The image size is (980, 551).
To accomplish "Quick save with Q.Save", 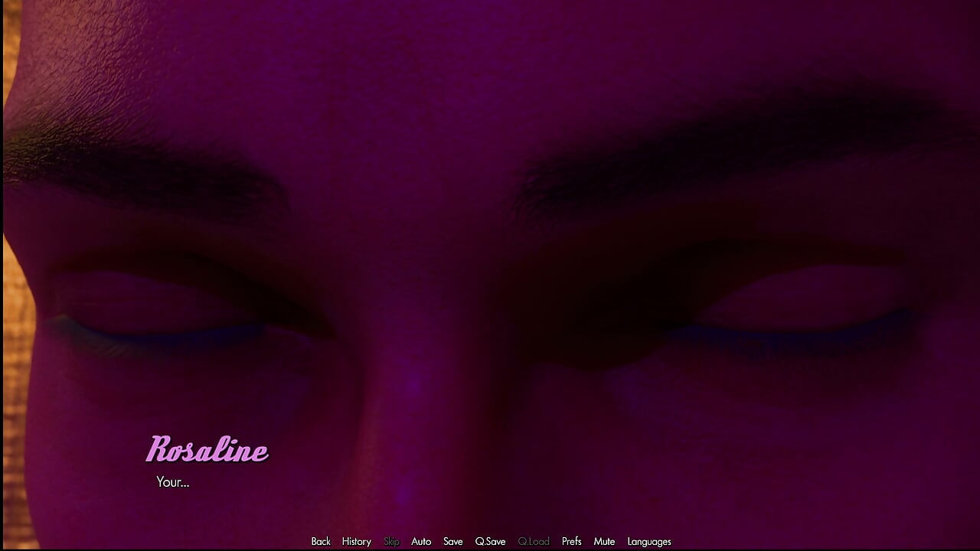I will 490,541.
